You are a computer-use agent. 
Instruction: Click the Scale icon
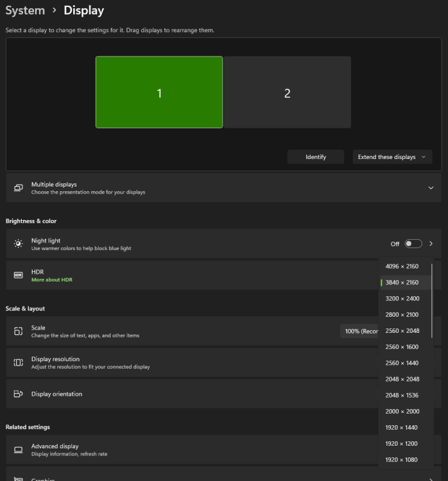coord(19,332)
